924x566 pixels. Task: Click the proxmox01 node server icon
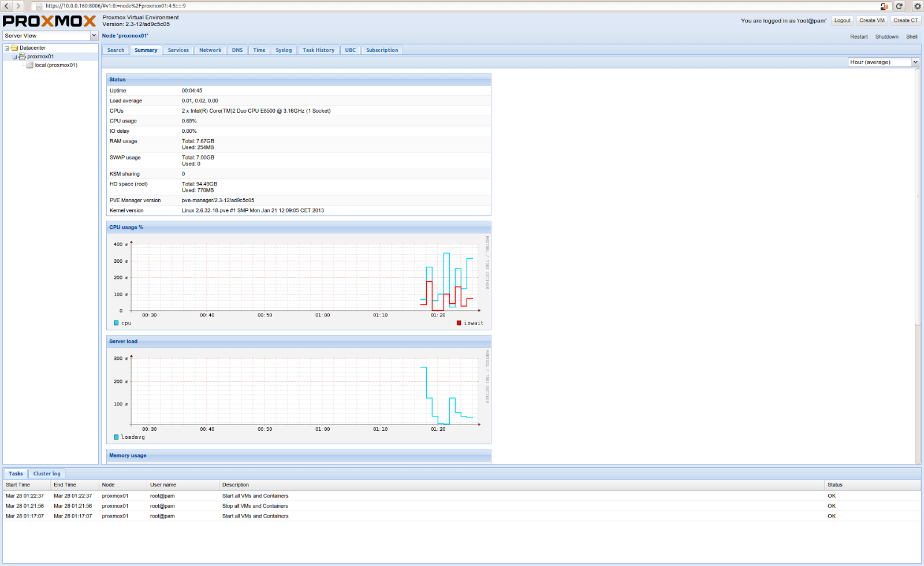[x=22, y=57]
